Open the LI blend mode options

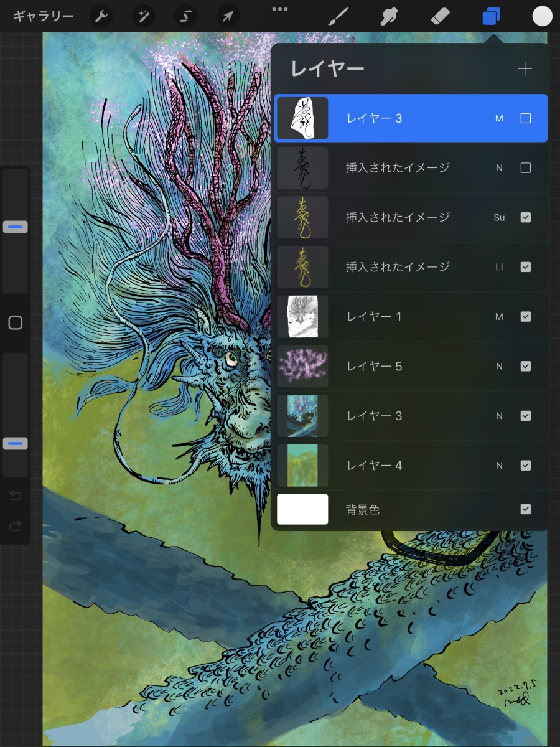(x=499, y=267)
